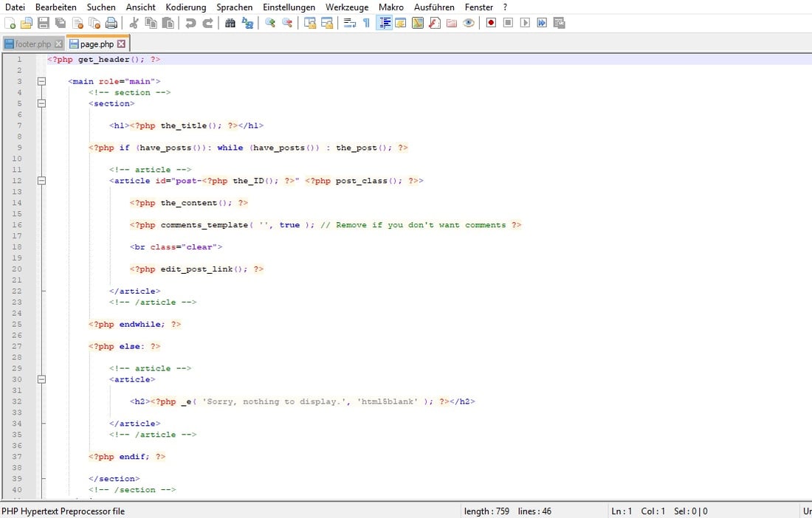Start macro recording with red record icon
The height and width of the screenshot is (518, 812).
tap(491, 24)
